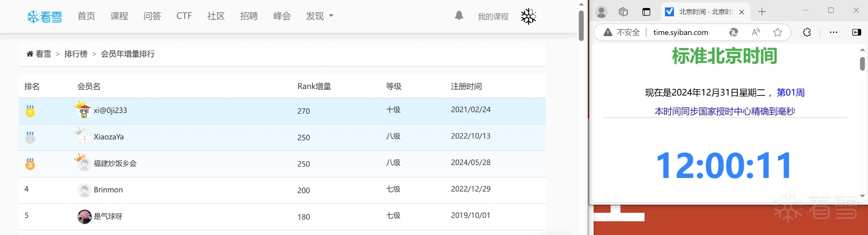868x235 pixels.
Task: Open XiaozaYa's avatar image
Action: point(83,136)
